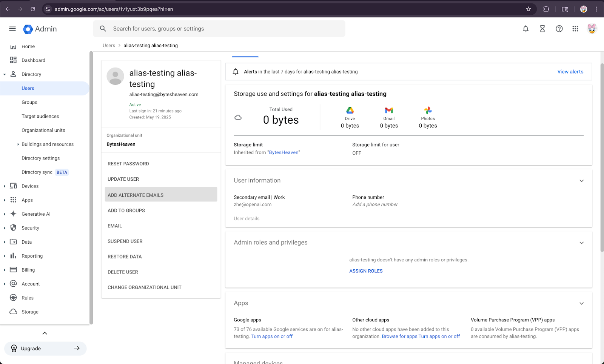Collapse the User information section
The image size is (604, 364).
581,181
